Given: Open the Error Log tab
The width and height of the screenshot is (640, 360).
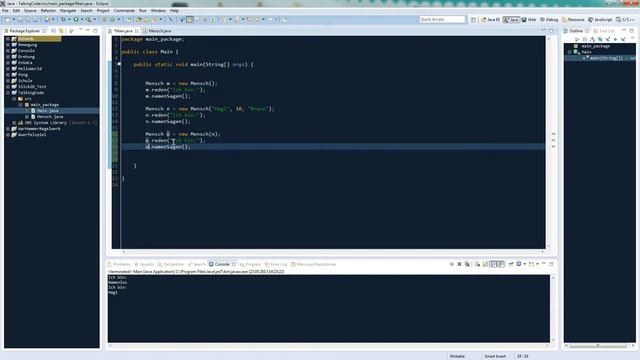Looking at the screenshot, I should pyautogui.click(x=276, y=264).
